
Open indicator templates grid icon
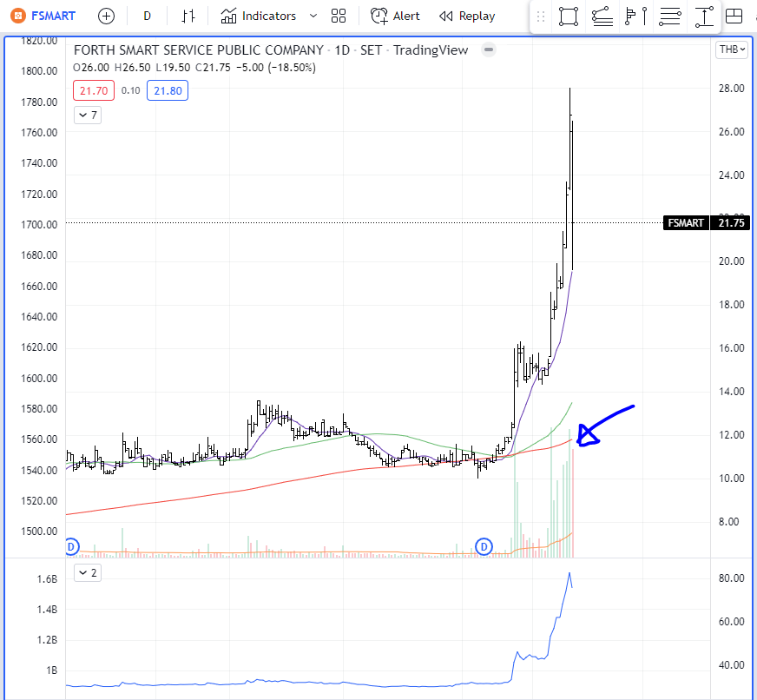[x=339, y=16]
